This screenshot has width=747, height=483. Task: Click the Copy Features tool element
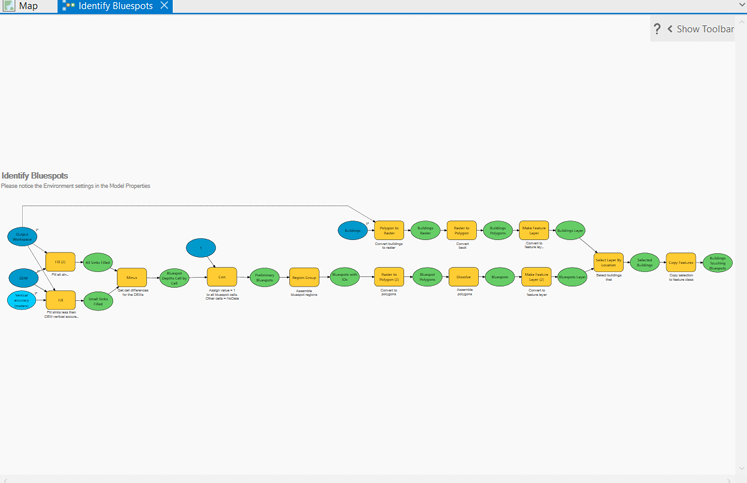(x=681, y=262)
